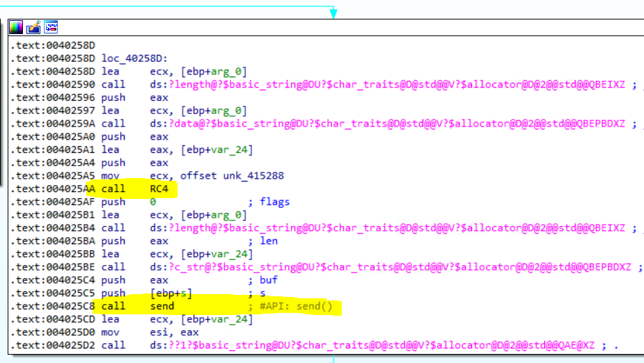The image size is (644, 363).
Task: Open the node color picker icon
Action: click(15, 28)
